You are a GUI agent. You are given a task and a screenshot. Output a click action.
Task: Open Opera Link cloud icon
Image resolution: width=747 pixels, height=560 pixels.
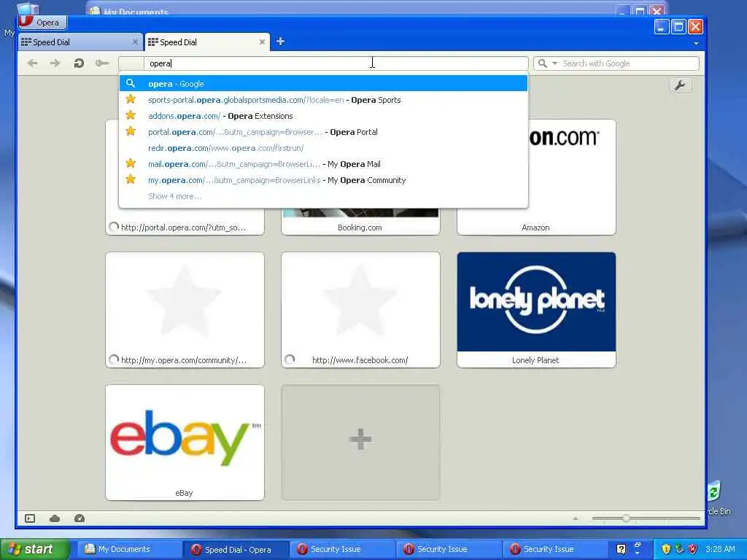coord(55,518)
